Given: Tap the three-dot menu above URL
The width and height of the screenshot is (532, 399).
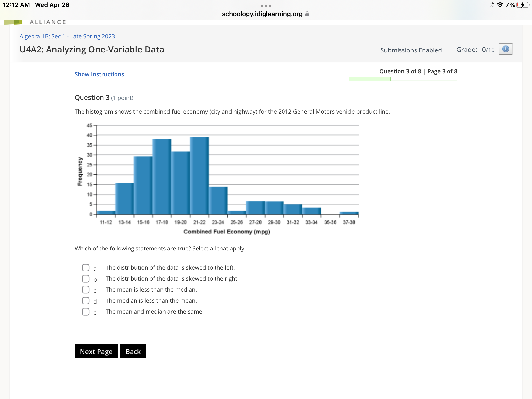Looking at the screenshot, I should pos(266,6).
